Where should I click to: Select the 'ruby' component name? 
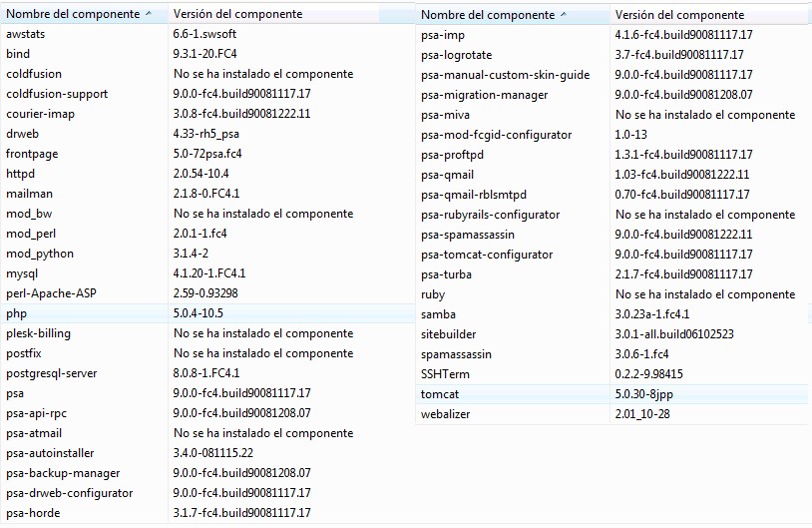(x=433, y=294)
